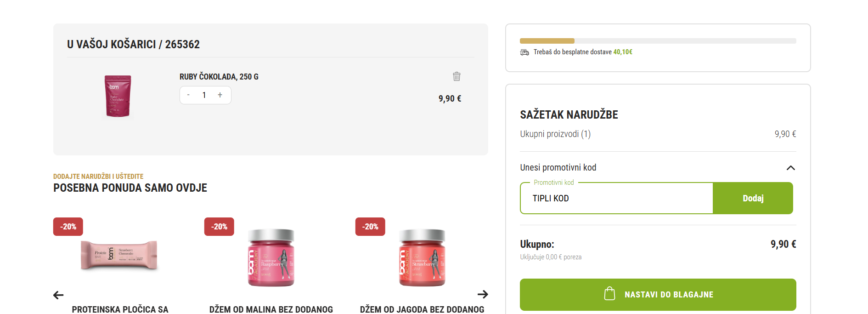Decrease quantity with the minus button
The image size is (868, 314).
click(x=188, y=95)
